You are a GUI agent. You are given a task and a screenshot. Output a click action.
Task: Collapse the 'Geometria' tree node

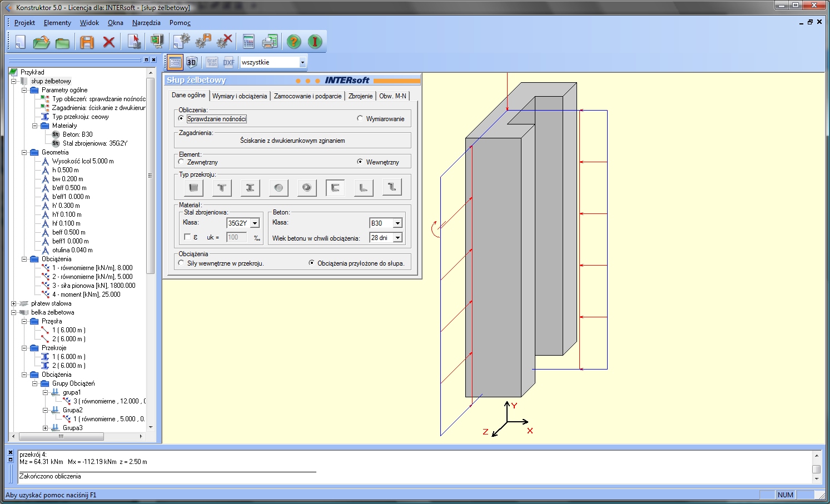tap(24, 152)
